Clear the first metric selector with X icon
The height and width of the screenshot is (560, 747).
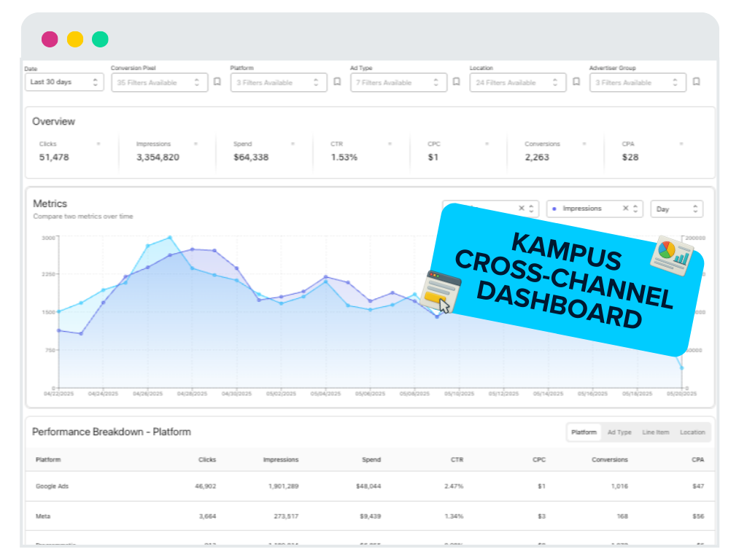(x=521, y=208)
